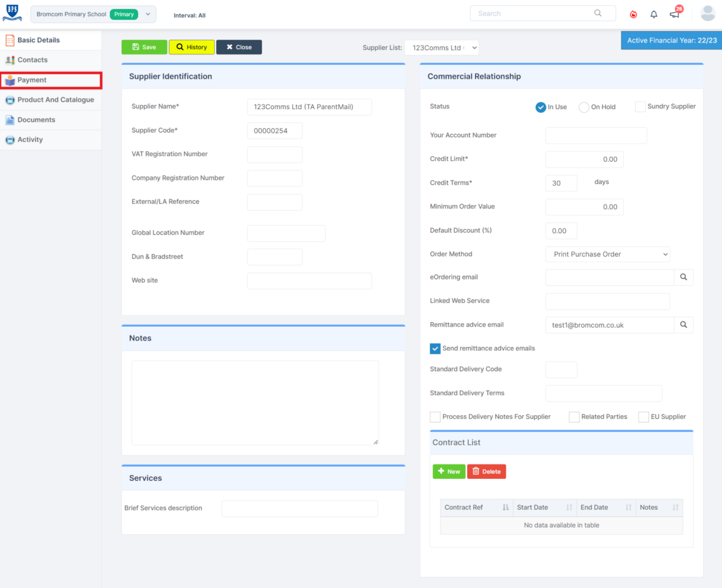Click the green Save button

pyautogui.click(x=144, y=47)
